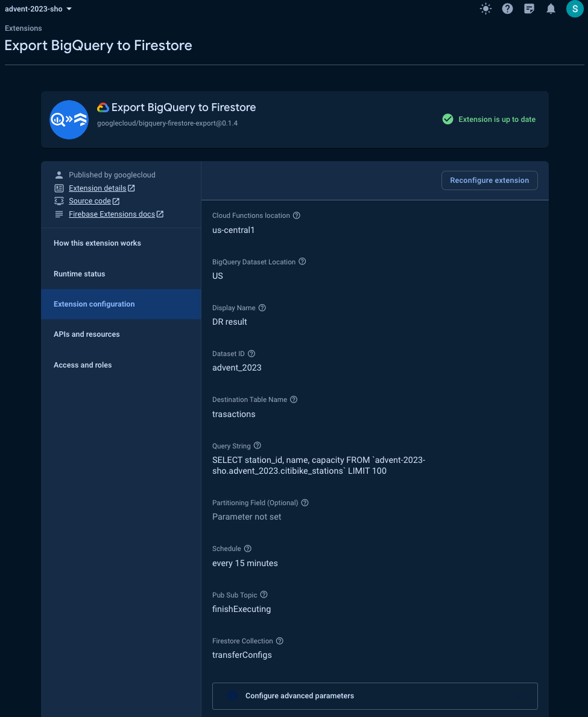The height and width of the screenshot is (717, 588).
Task: Show help for Destination Table Name
Action: tap(294, 399)
